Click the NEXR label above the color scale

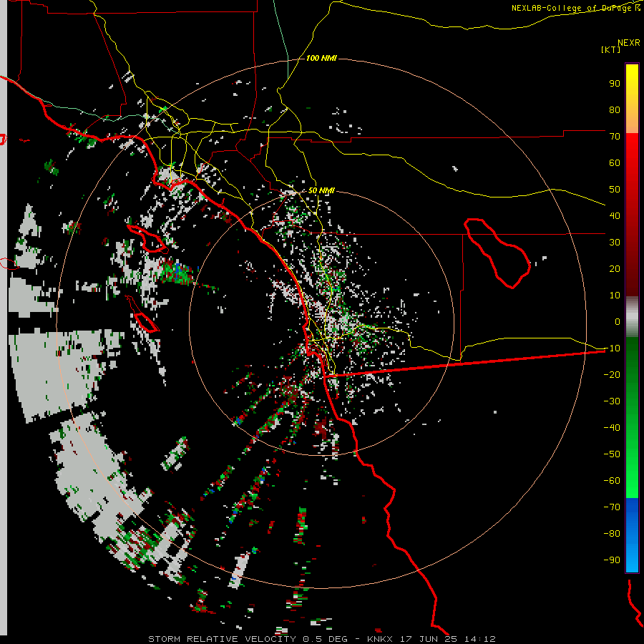[629, 43]
